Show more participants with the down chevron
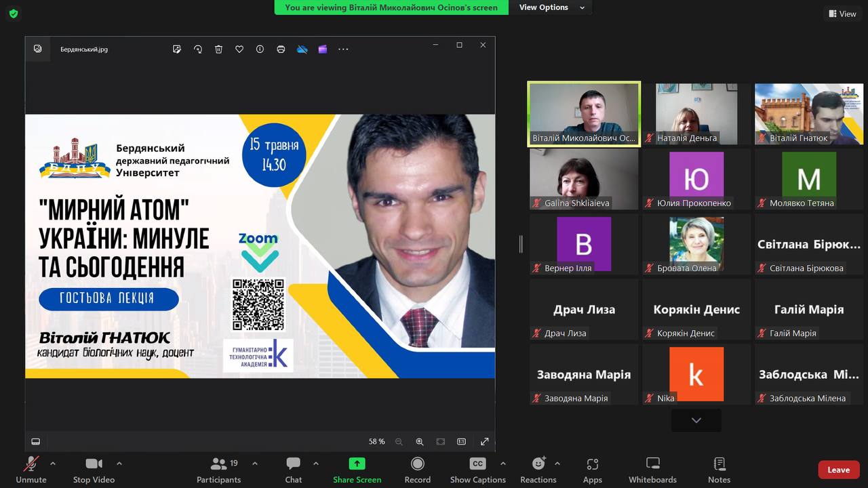The height and width of the screenshot is (488, 868). click(696, 420)
